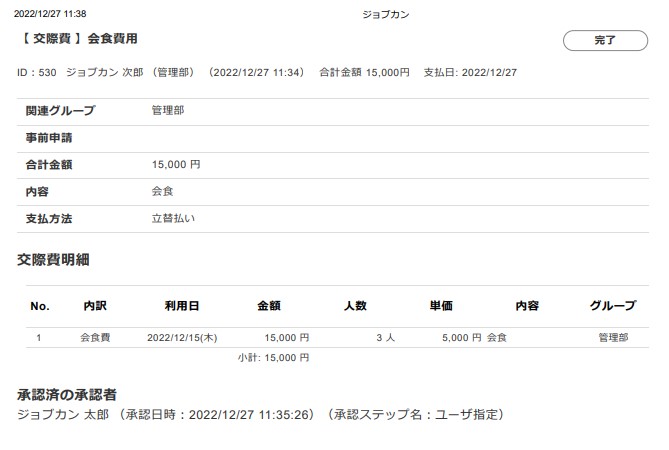Select the 単価 column header
This screenshot has height=450, width=669.
pos(441,306)
